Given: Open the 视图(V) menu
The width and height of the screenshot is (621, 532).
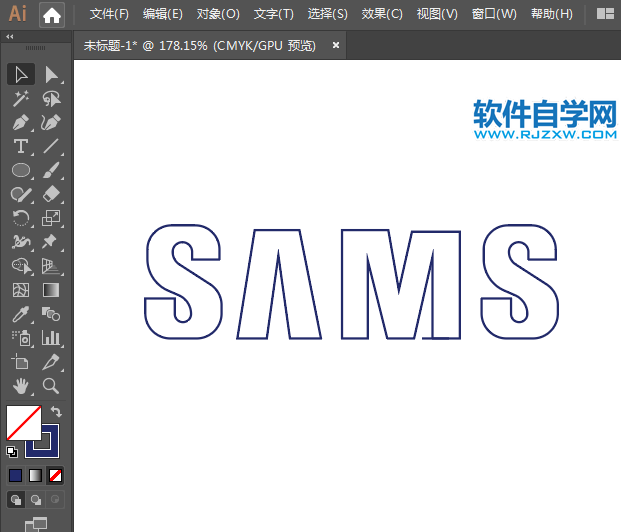Looking at the screenshot, I should (437, 14).
